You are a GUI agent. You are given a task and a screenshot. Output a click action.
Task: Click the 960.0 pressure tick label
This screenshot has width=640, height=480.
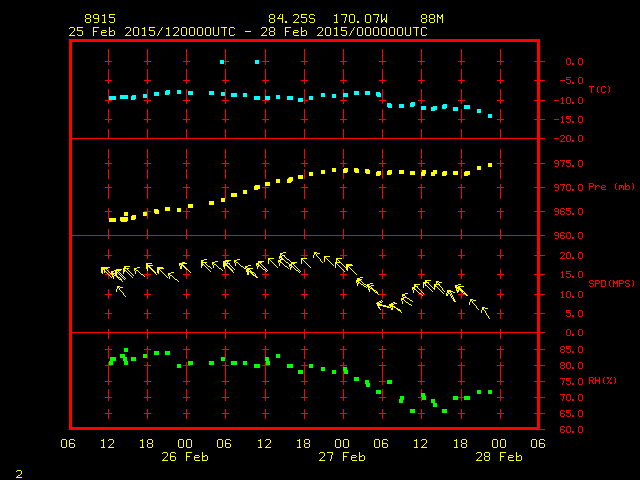[x=569, y=236]
